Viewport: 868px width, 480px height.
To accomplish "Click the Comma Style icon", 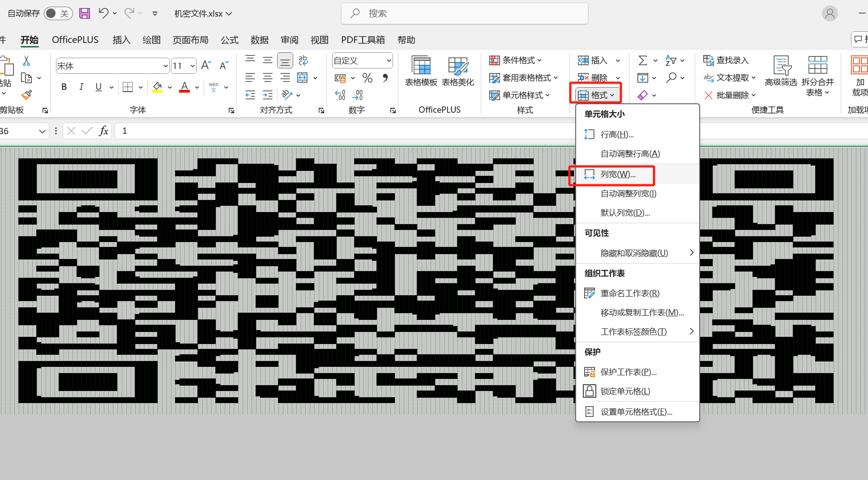I will click(385, 78).
